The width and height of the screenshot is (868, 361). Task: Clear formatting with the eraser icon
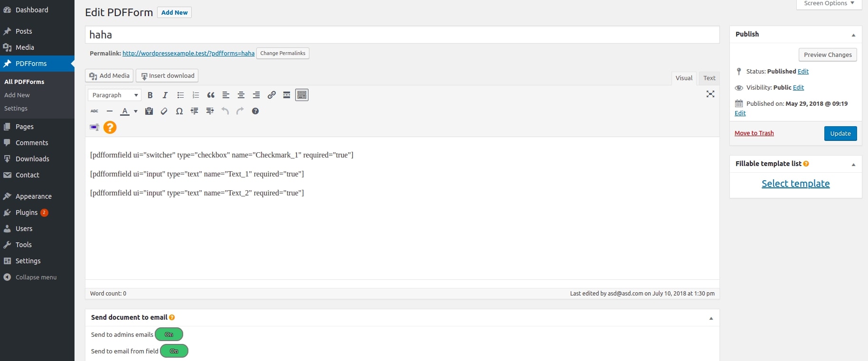pos(164,111)
